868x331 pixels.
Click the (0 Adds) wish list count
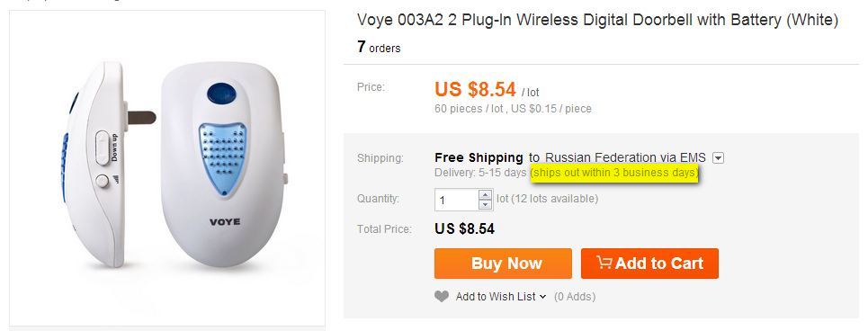coord(575,297)
